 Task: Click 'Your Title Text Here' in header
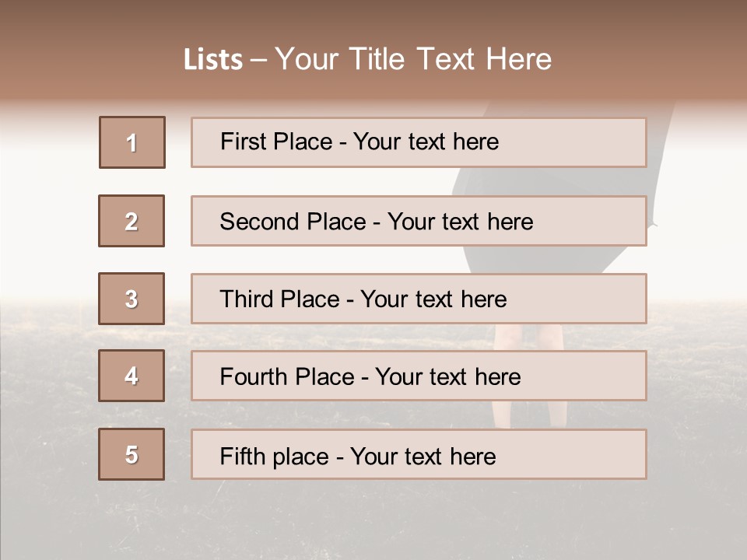pyautogui.click(x=413, y=59)
